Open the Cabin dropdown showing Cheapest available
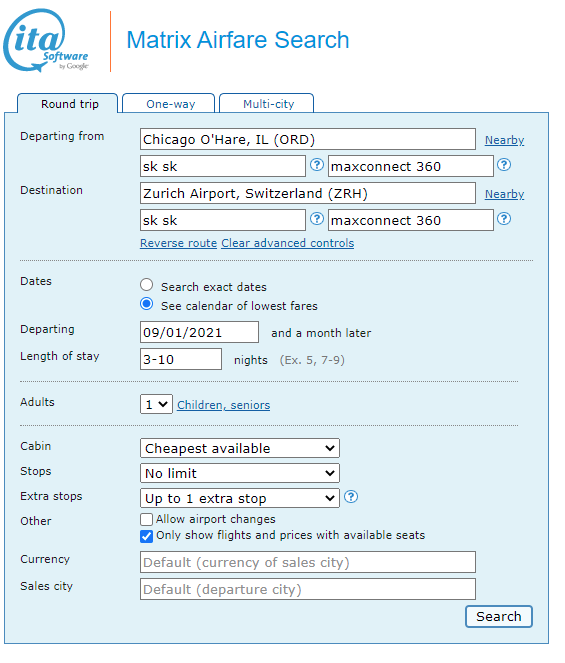The height and width of the screenshot is (663, 565). click(240, 448)
